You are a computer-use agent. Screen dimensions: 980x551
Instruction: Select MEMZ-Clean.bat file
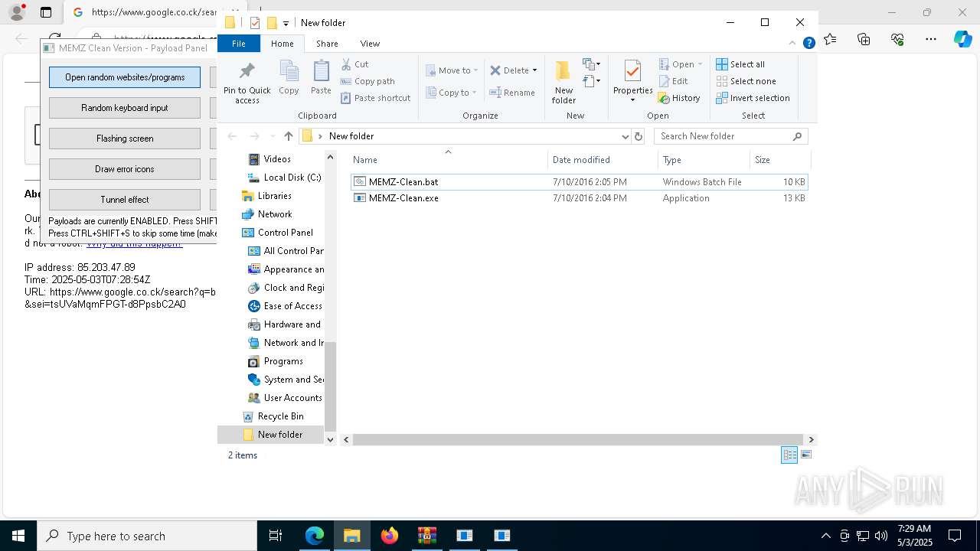[579, 182]
